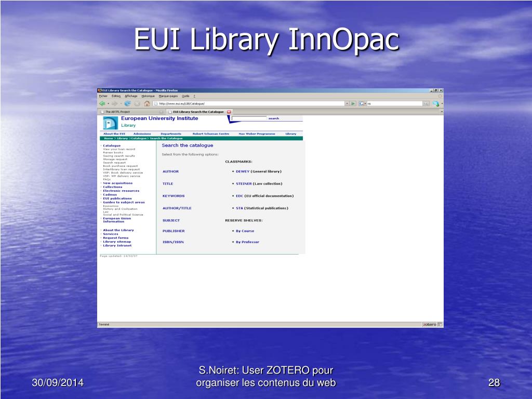
Task: Open the STA statistical publications link
Action: click(240, 208)
